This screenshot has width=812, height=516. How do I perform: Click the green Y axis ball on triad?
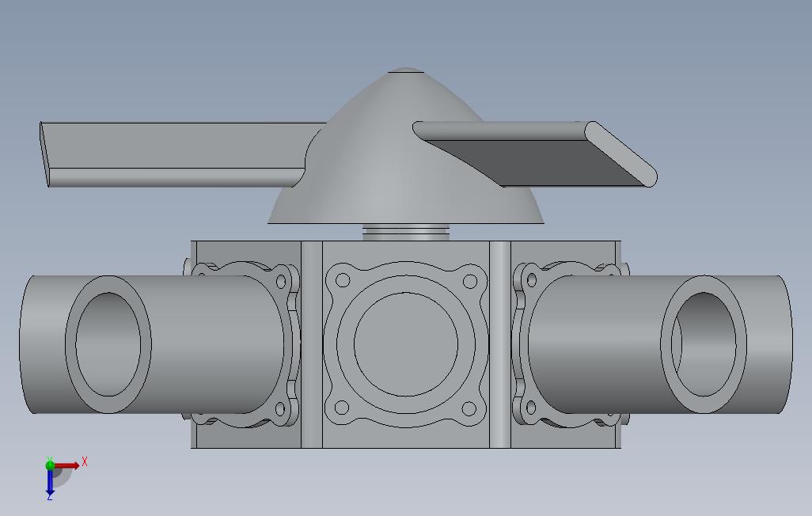pos(50,465)
